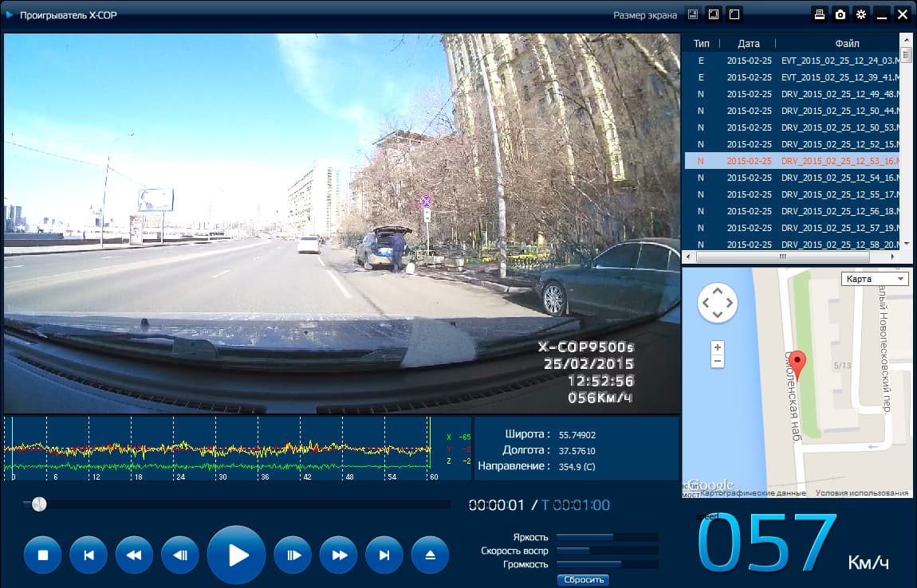Adjust the Громкость volume slider
The image size is (917, 588).
point(607,564)
